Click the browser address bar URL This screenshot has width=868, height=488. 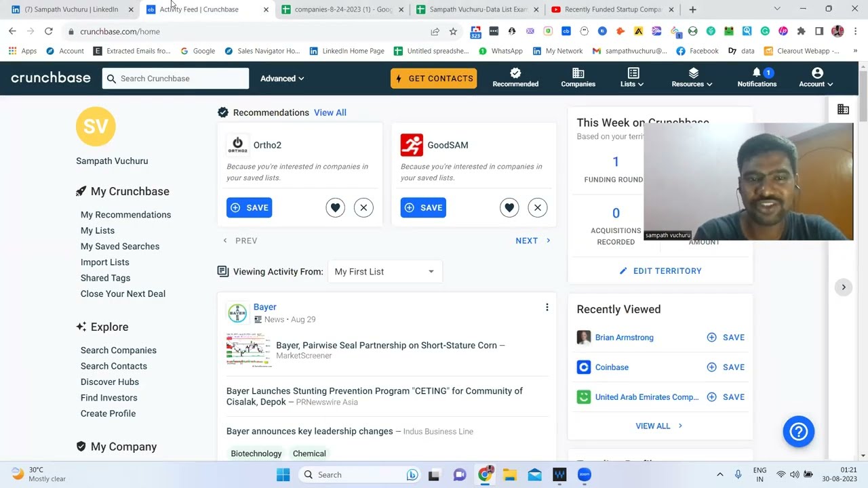pos(120,31)
